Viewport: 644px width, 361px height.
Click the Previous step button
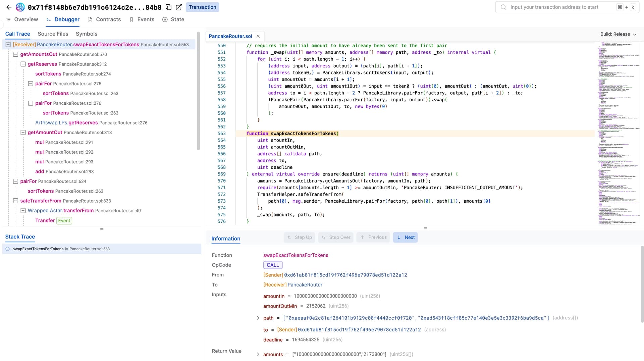tap(373, 237)
